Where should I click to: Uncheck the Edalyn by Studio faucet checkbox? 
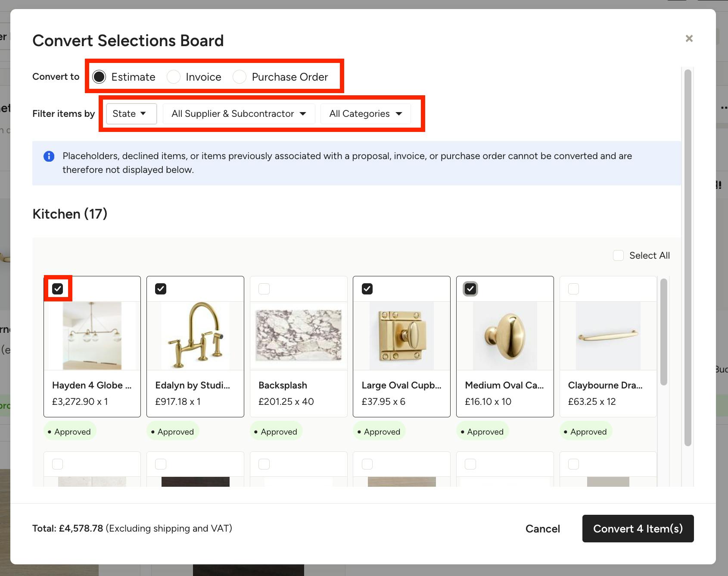click(x=161, y=289)
